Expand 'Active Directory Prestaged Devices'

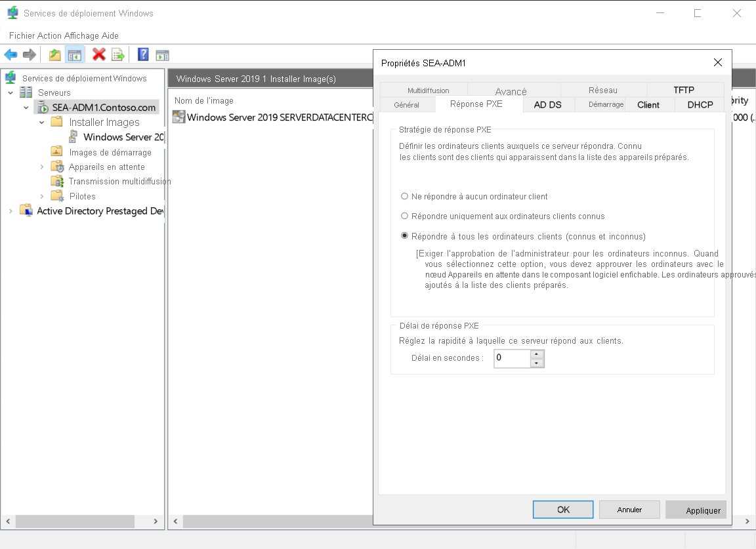[10, 211]
